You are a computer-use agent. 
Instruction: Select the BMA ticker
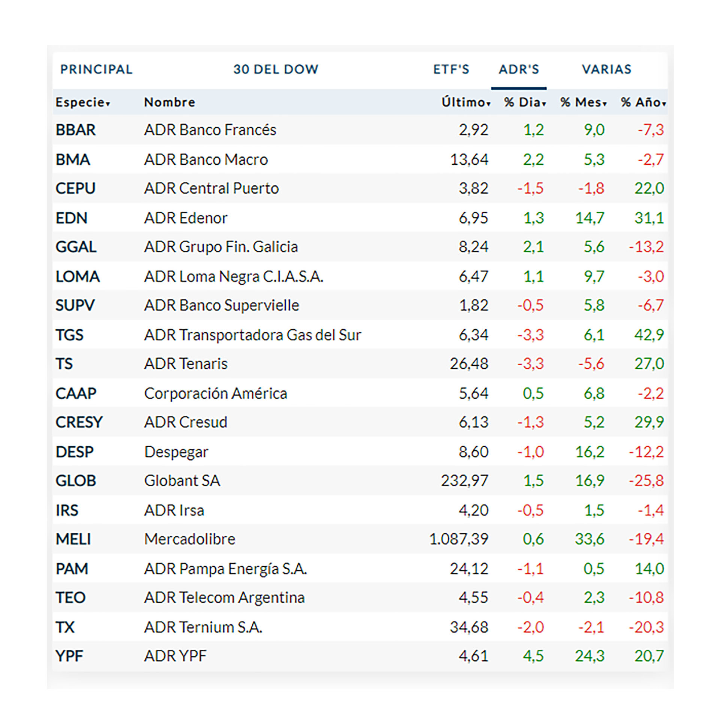tap(73, 160)
